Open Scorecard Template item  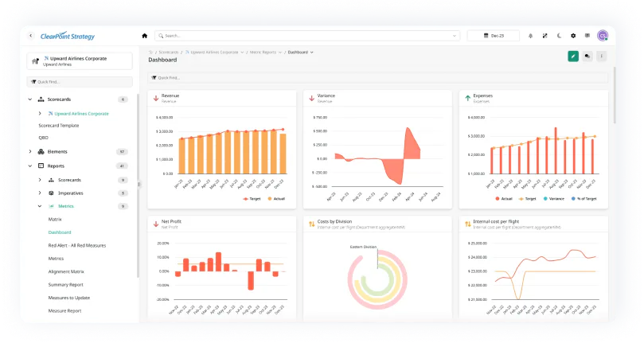click(59, 126)
